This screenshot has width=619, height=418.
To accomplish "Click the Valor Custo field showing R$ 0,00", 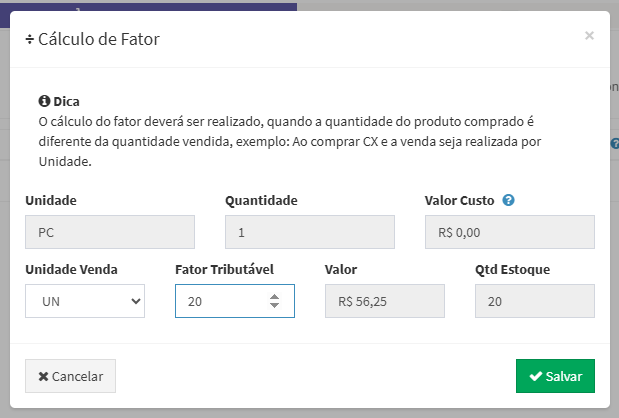I will click(x=510, y=233).
